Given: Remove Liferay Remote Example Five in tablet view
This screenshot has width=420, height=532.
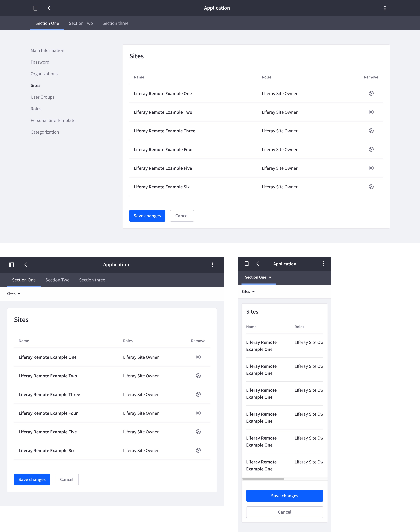Looking at the screenshot, I should click(x=198, y=432).
